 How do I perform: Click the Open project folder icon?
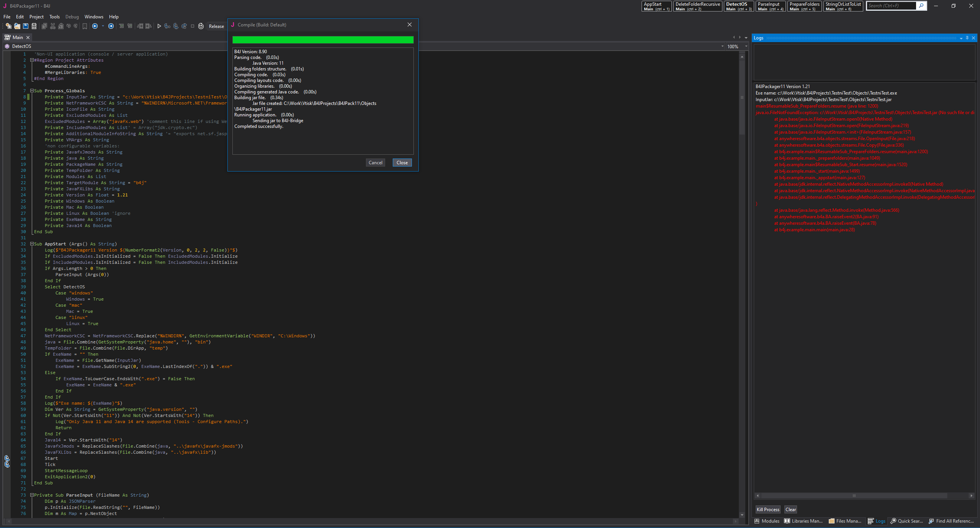[x=17, y=26]
